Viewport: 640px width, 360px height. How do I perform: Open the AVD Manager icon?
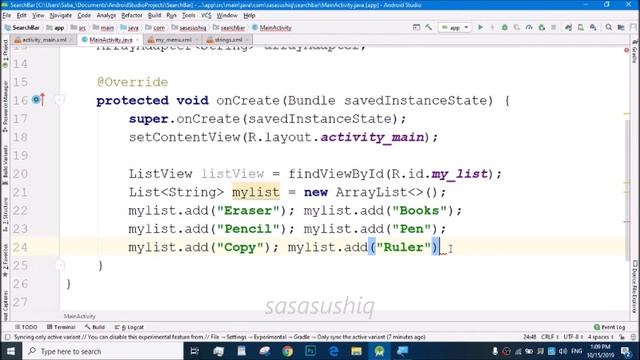tap(580, 27)
